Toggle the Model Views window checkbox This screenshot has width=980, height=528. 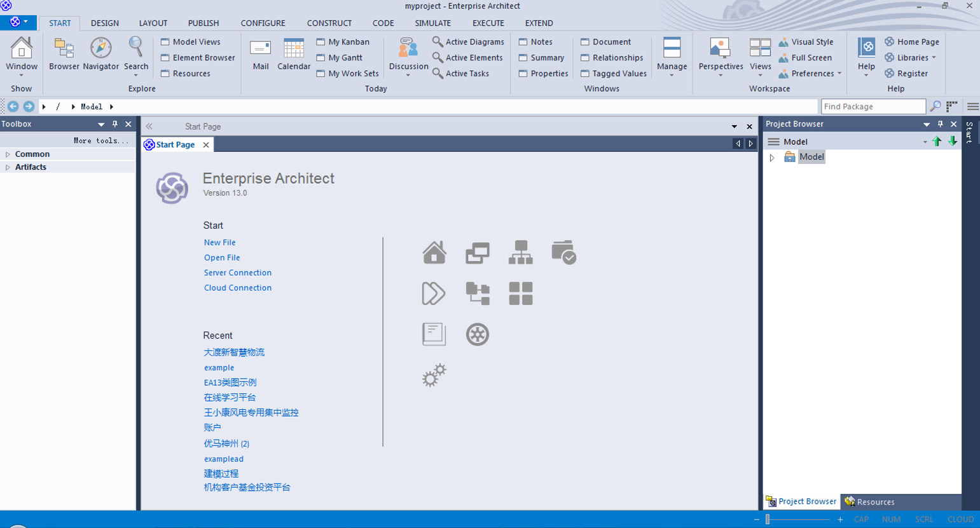(165, 42)
